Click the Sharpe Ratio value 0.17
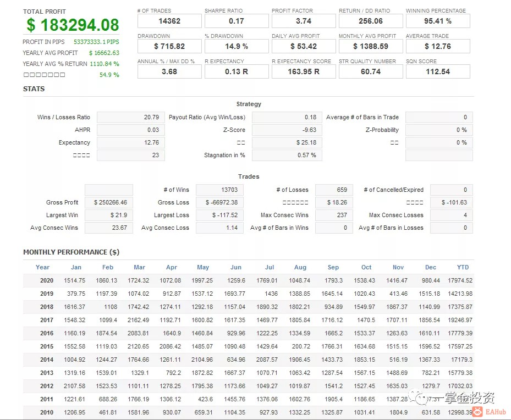Viewport: 511px width, 420px height. coord(237,21)
